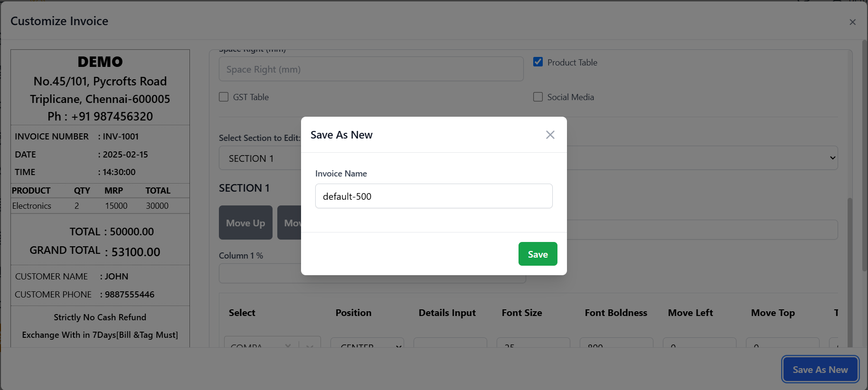The image size is (868, 390).
Task: Click the Move Left value field
Action: tap(699, 343)
